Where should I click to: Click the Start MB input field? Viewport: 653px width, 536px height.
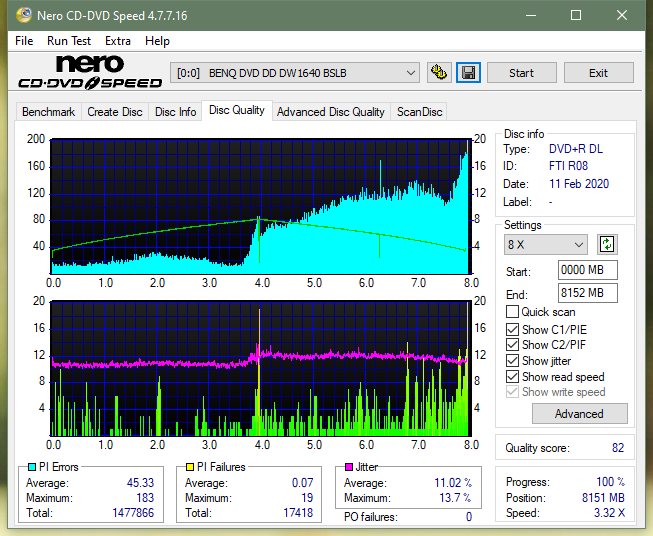588,270
